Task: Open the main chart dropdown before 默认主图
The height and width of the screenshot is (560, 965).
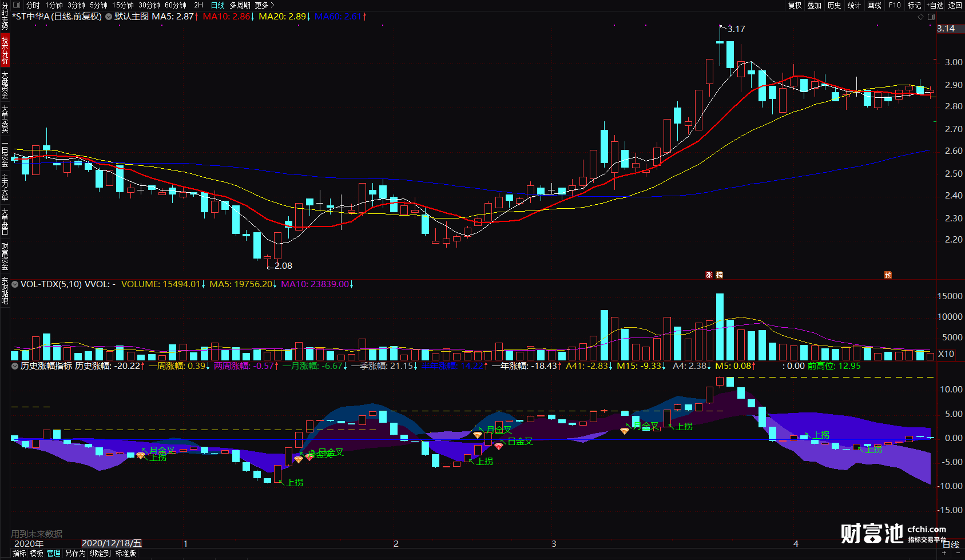Action: tap(109, 17)
